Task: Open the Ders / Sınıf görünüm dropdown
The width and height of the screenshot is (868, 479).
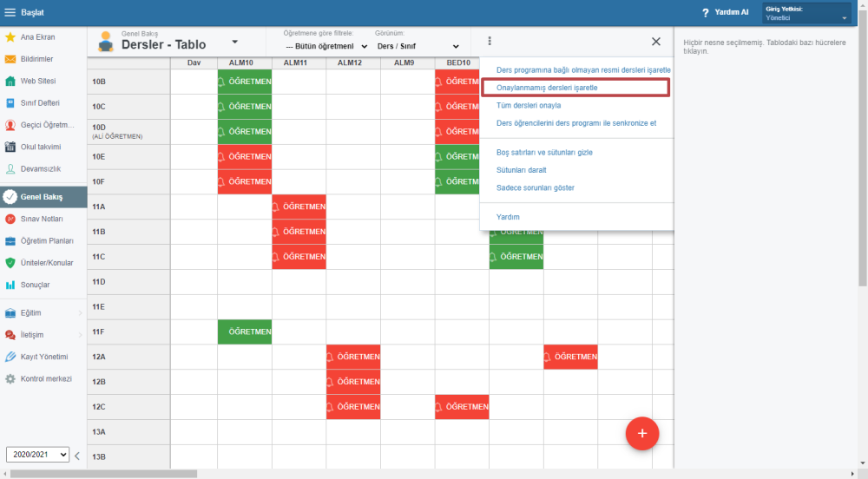Action: [x=418, y=47]
